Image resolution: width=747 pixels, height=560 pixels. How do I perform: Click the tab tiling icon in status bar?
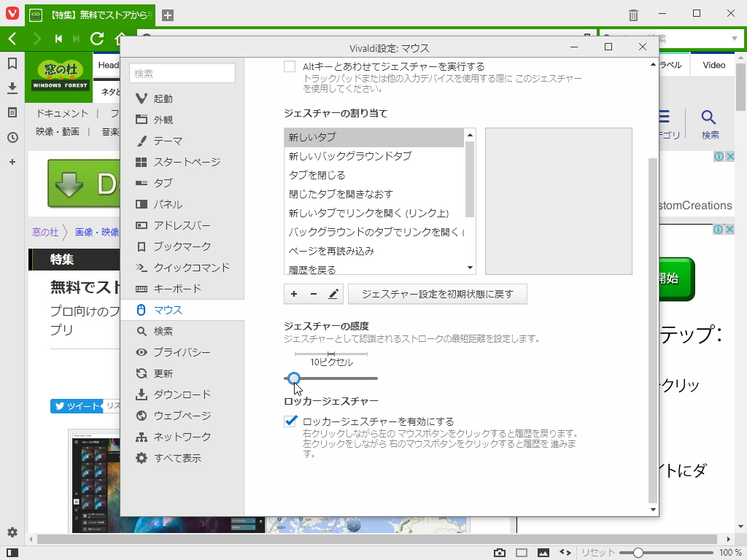tap(522, 553)
